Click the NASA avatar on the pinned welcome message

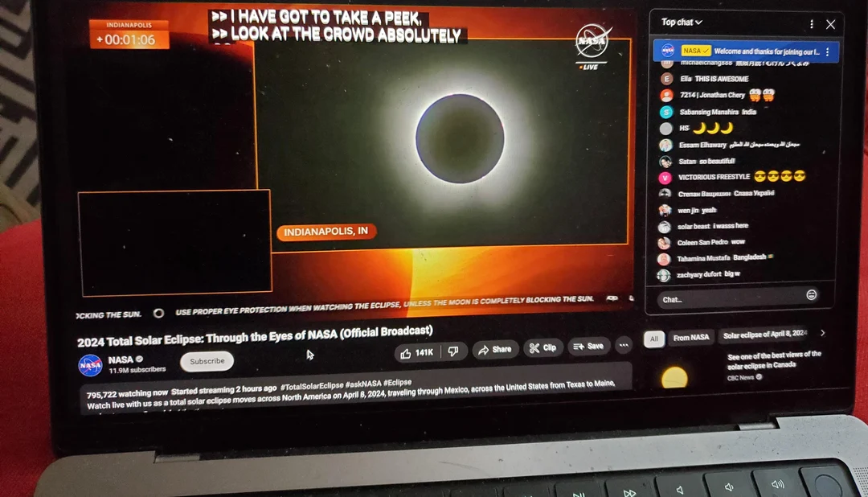point(668,50)
